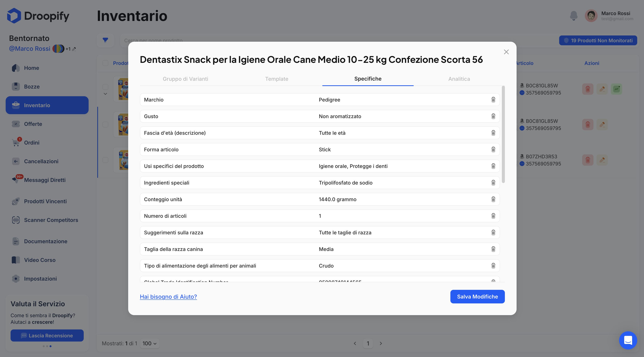This screenshot has height=357, width=644.
Task: Remove Usi specifici del prodotto row
Action: (x=493, y=166)
